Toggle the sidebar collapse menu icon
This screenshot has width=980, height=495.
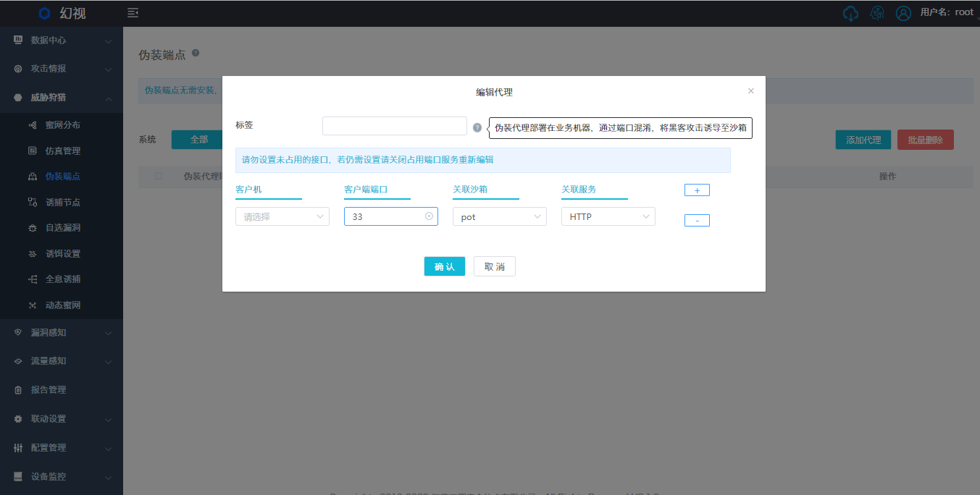tap(133, 12)
